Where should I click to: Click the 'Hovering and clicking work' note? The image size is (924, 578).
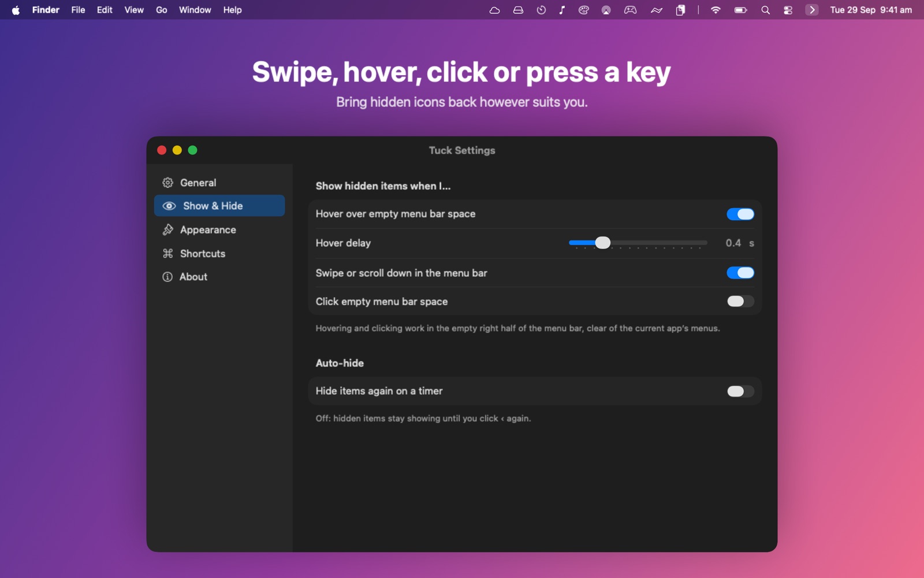[517, 328]
